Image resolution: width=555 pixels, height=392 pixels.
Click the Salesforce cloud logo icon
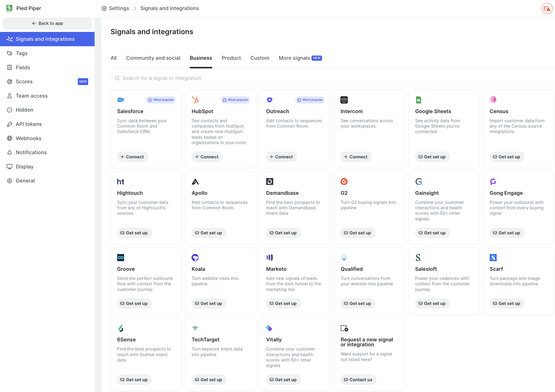coord(121,100)
